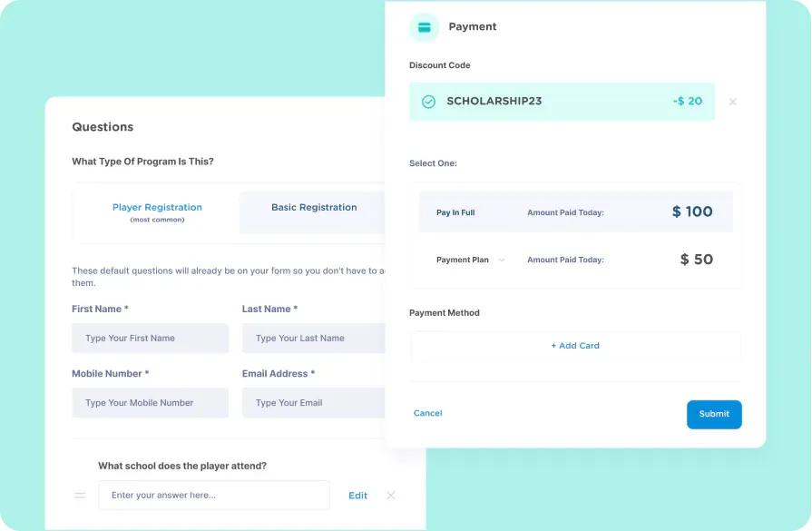812x531 pixels.
Task: Delete the school attendance question
Action: coord(391,496)
